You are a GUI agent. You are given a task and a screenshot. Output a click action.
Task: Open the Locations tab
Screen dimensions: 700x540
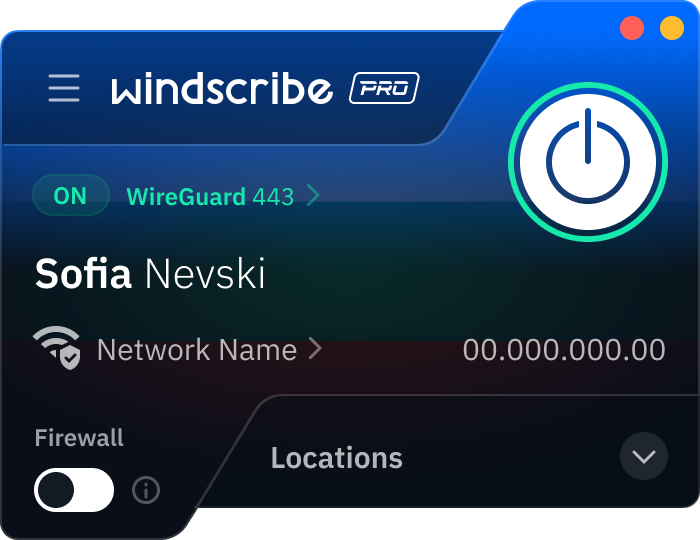[x=337, y=458]
